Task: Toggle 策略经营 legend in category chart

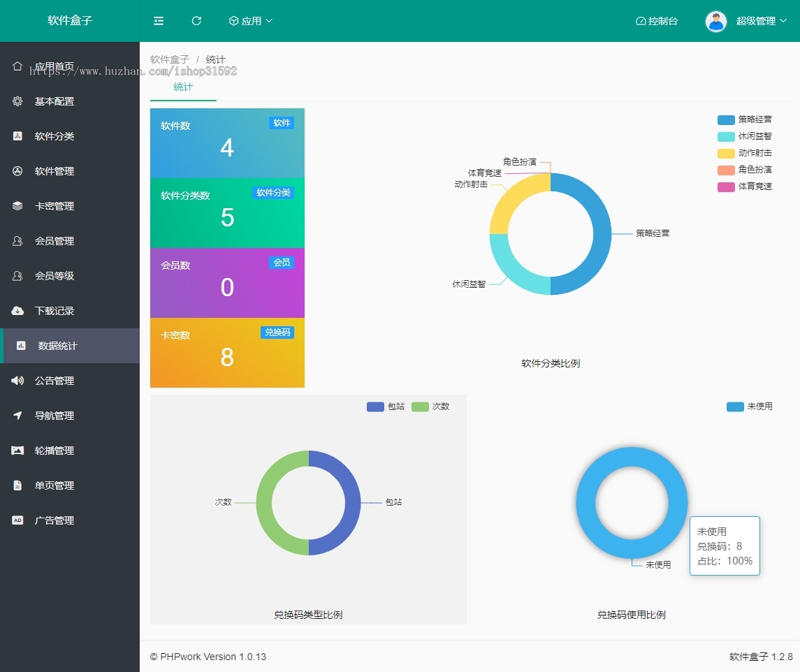Action: pos(745,119)
